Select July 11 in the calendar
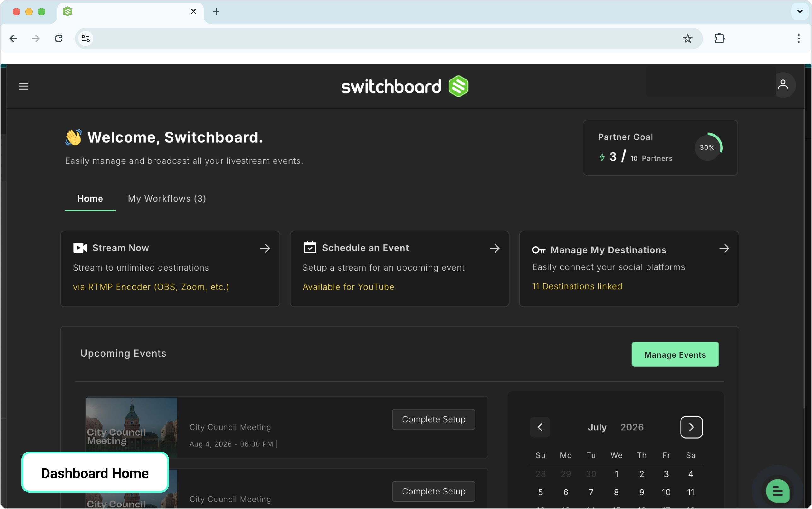The height and width of the screenshot is (509, 812). click(x=691, y=492)
